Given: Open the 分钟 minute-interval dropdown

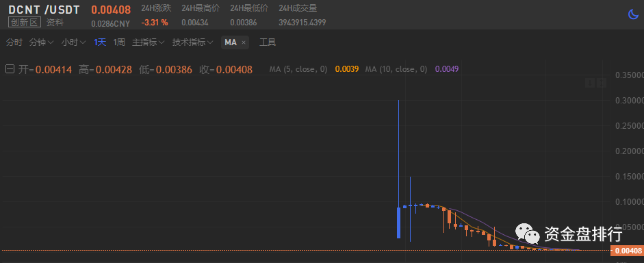Looking at the screenshot, I should [42, 42].
